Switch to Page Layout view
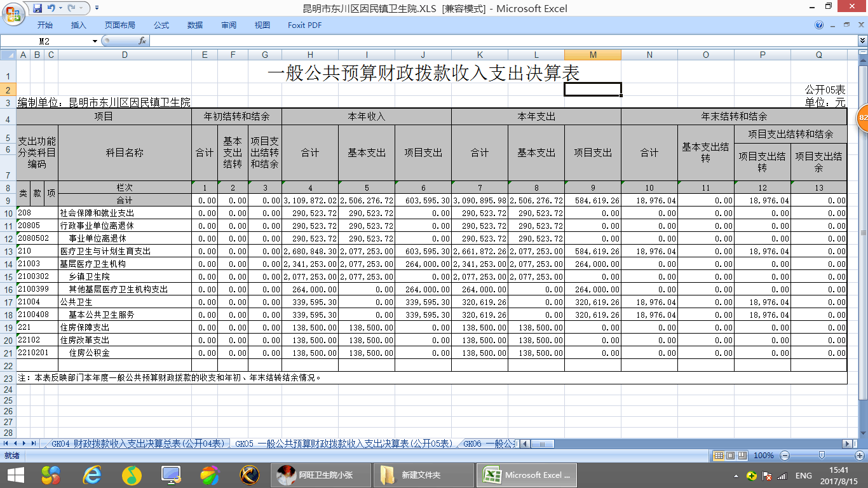This screenshot has width=868, height=488. point(730,456)
